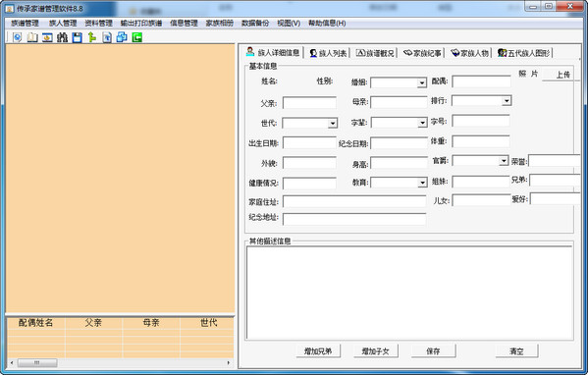Click in the 出生日期 input field
The height and width of the screenshot is (375, 588).
click(309, 142)
